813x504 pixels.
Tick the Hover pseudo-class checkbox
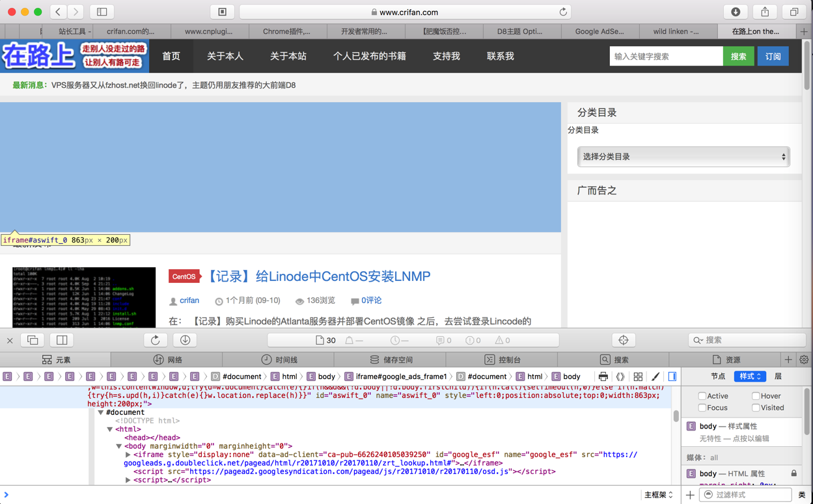pos(756,395)
